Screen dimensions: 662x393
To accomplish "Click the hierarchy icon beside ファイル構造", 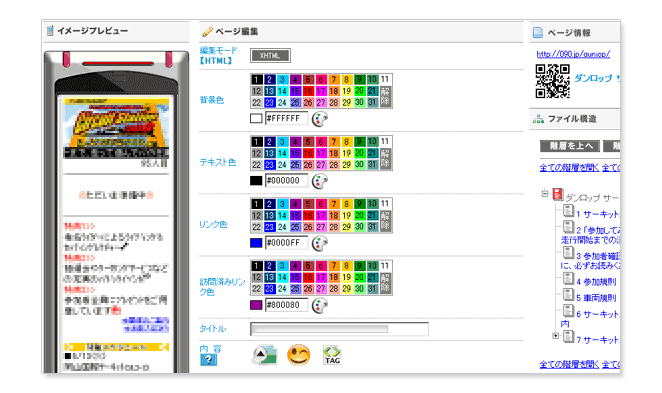I will [x=538, y=119].
